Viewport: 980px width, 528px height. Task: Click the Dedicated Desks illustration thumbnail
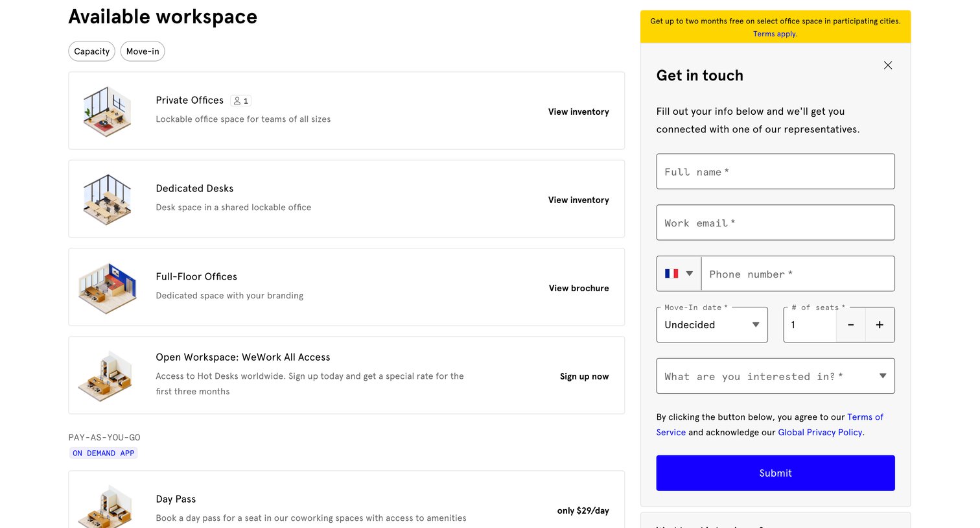point(107,200)
